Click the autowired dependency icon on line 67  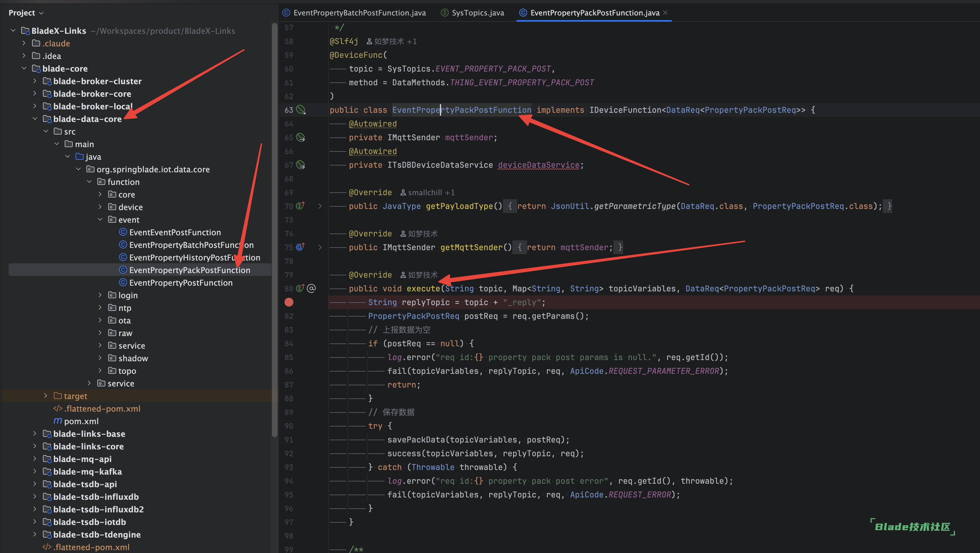(301, 165)
